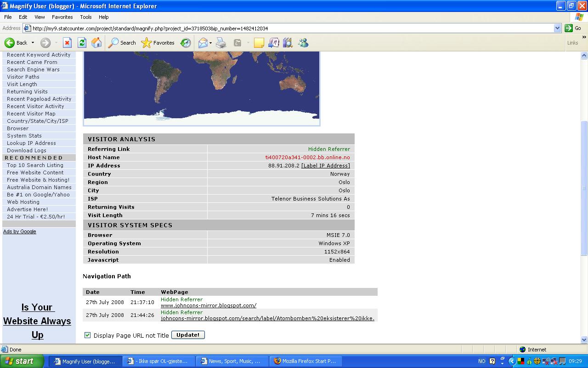Refresh the page with the green arrows icon
588x368 pixels.
click(82, 43)
